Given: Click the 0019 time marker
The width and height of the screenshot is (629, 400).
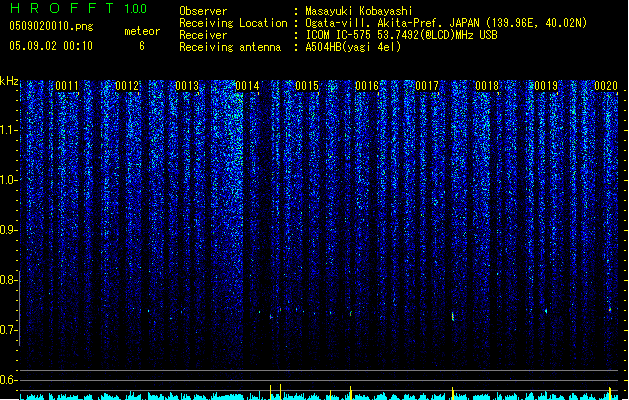Looking at the screenshot, I should pos(546,86).
